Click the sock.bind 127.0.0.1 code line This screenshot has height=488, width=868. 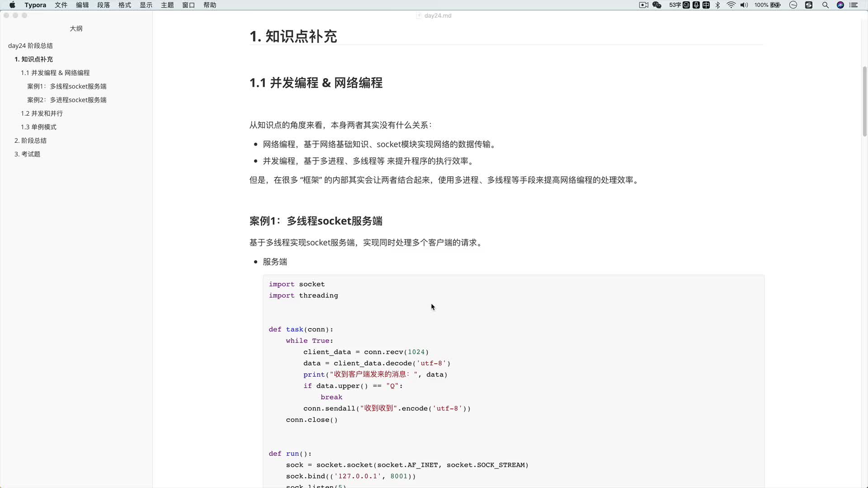click(350, 476)
